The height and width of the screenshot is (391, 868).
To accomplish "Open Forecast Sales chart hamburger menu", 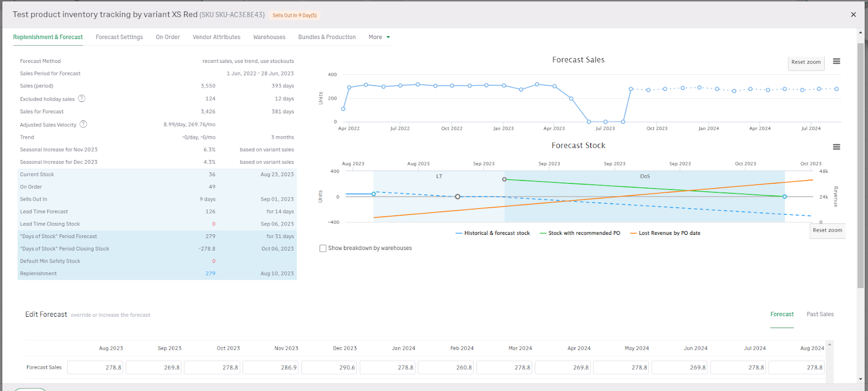I will coord(836,61).
